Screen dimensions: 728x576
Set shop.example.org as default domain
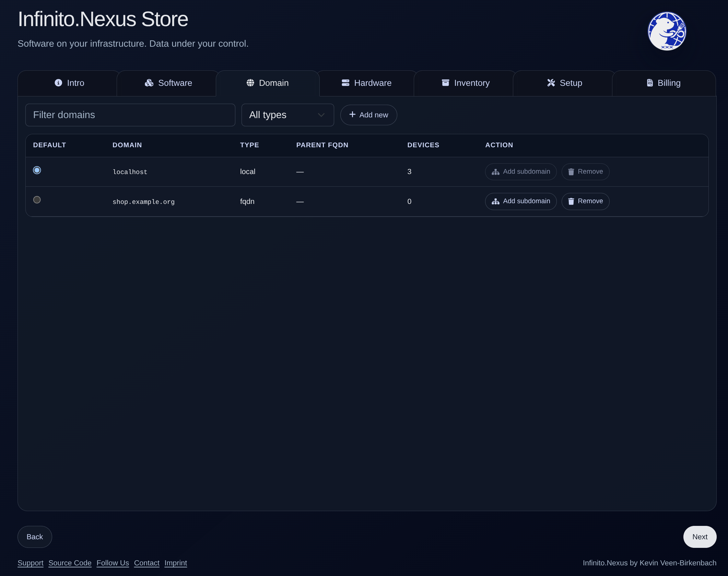tap(37, 200)
